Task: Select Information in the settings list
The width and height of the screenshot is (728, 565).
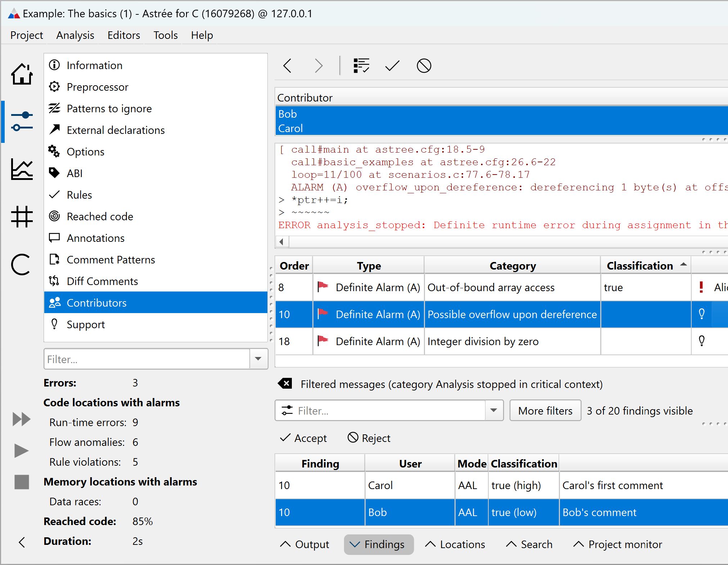Action: click(x=155, y=65)
